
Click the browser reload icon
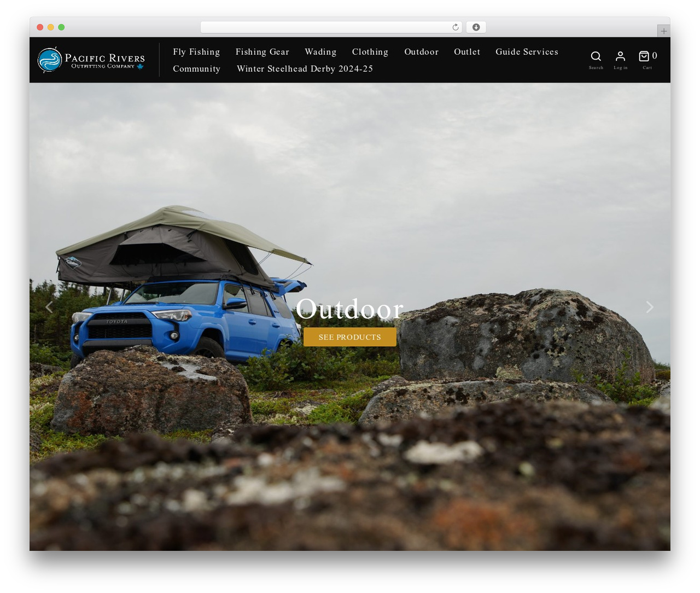tap(455, 27)
